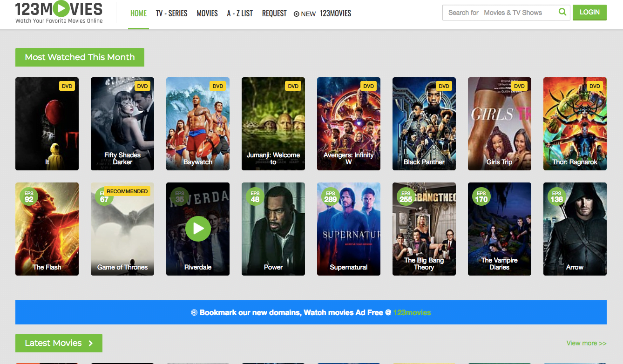
Task: Click the 'Supernatural' title text
Action: point(349,267)
